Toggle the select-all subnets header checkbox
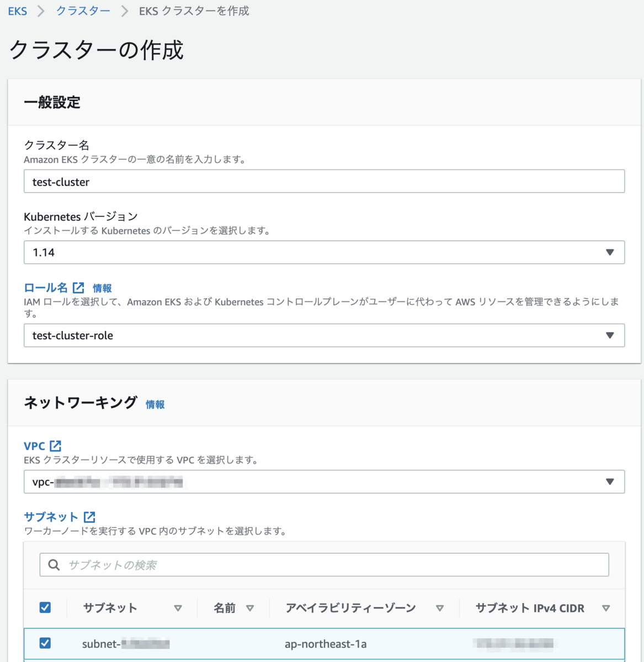The width and height of the screenshot is (644, 662). pyautogui.click(x=45, y=607)
